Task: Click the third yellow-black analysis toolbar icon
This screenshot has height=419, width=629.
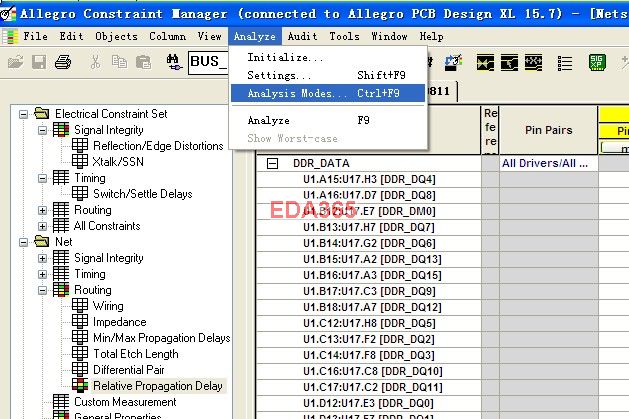Action: pyautogui.click(x=533, y=63)
